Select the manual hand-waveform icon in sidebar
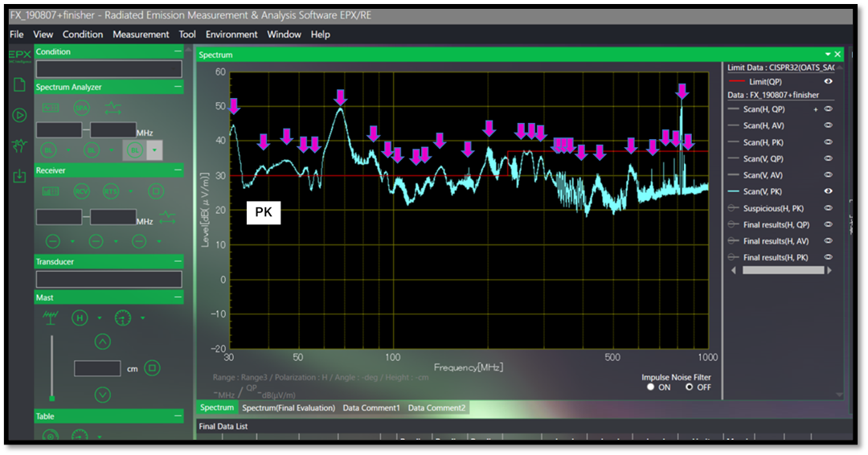The image size is (868, 455). tap(19, 146)
